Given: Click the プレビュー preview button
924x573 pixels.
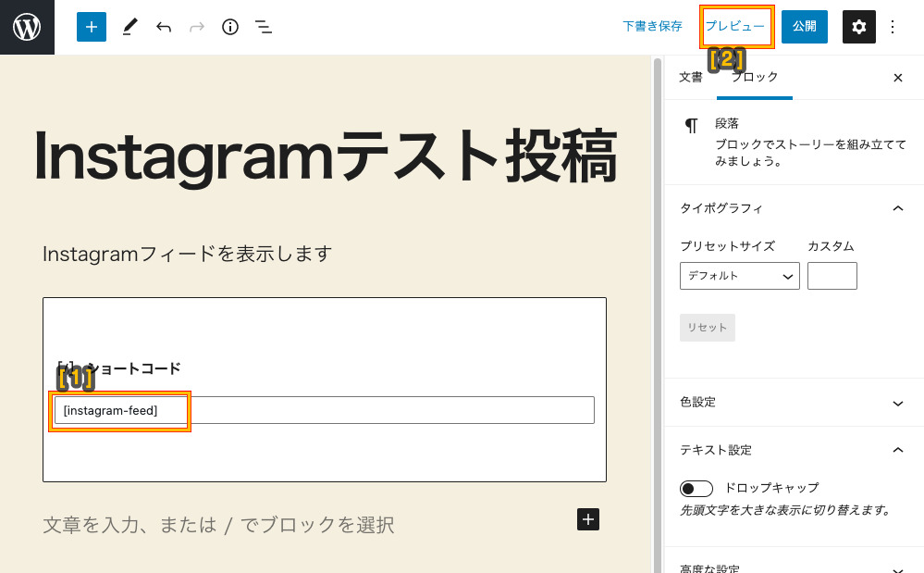Looking at the screenshot, I should pyautogui.click(x=734, y=27).
